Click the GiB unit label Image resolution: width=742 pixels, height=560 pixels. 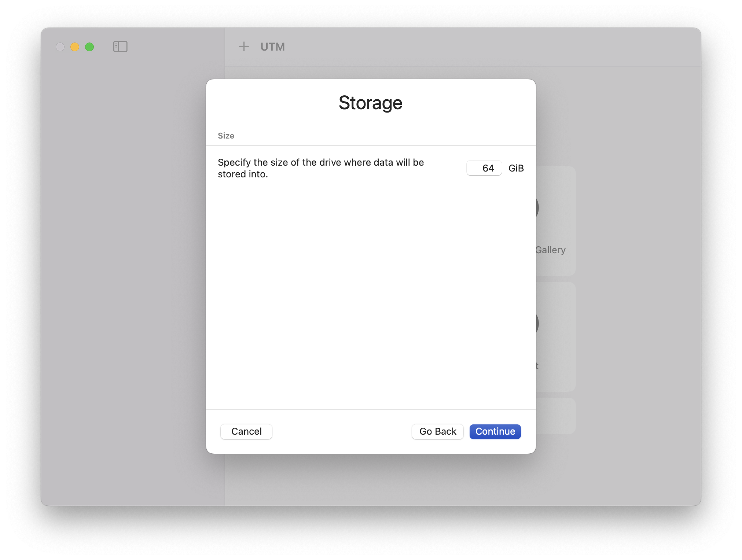[x=516, y=168]
